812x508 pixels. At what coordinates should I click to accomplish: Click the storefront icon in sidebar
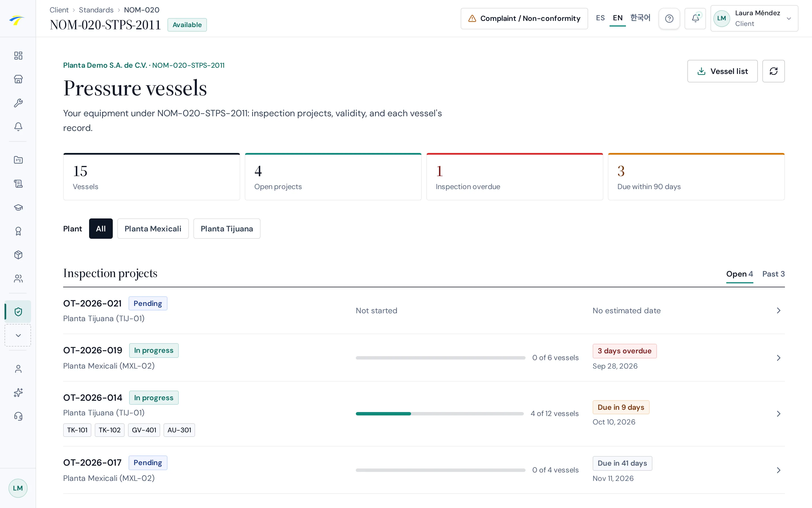pyautogui.click(x=18, y=79)
